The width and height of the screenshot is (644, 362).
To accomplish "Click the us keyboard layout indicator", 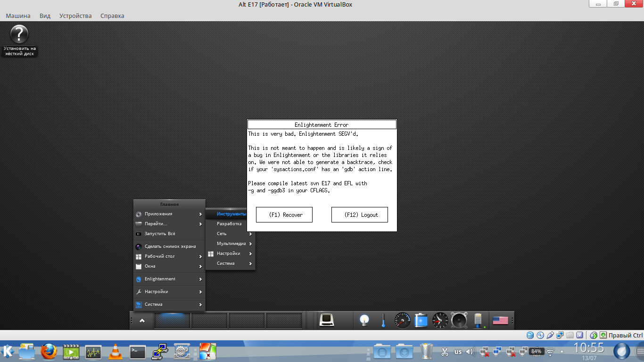I will tap(458, 352).
